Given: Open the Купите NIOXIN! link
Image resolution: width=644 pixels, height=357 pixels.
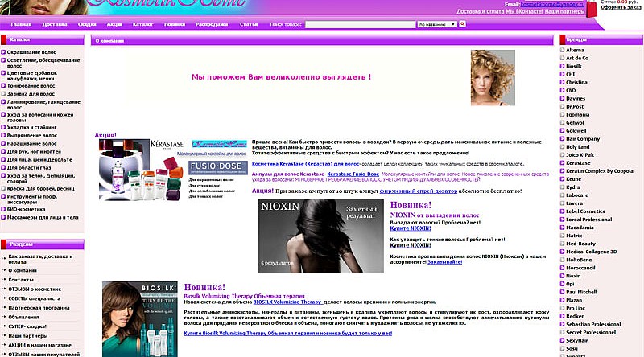Looking at the screenshot, I should pyautogui.click(x=411, y=229).
